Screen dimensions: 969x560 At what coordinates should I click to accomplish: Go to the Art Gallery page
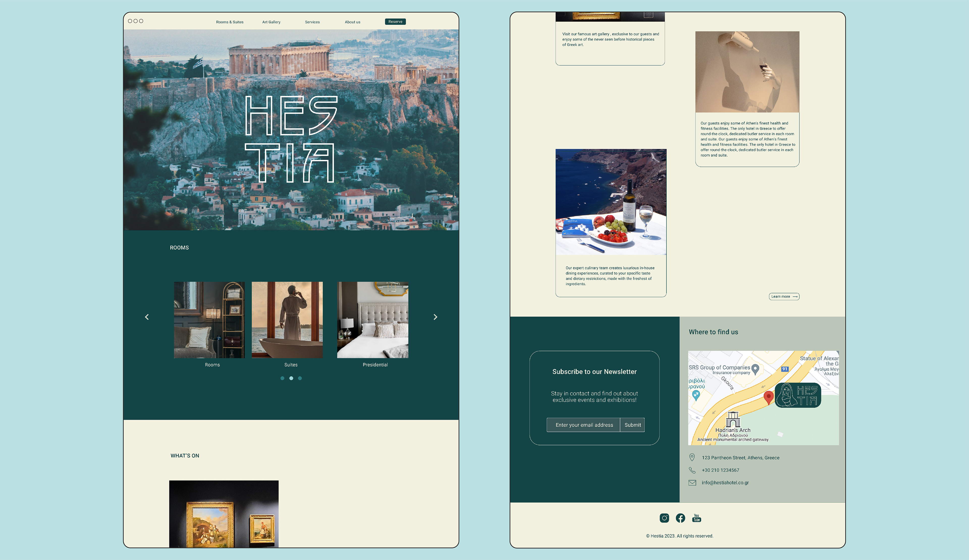coord(271,22)
